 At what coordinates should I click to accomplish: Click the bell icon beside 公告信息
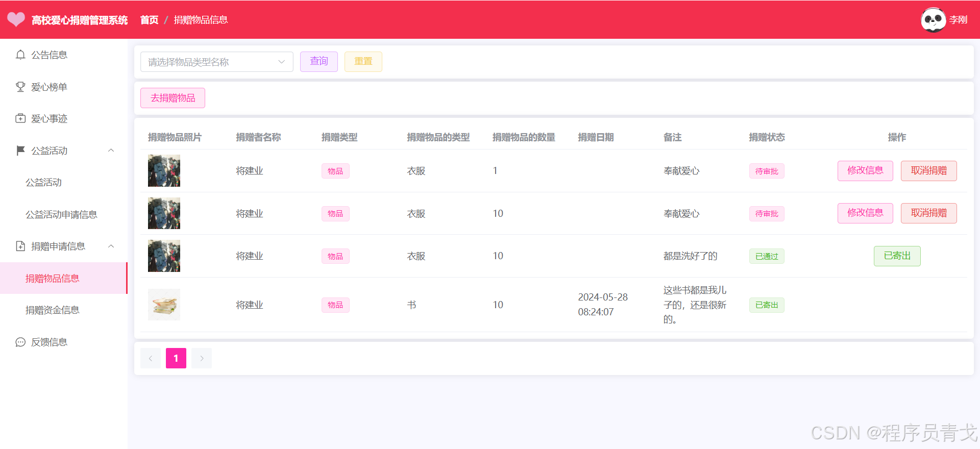point(20,55)
